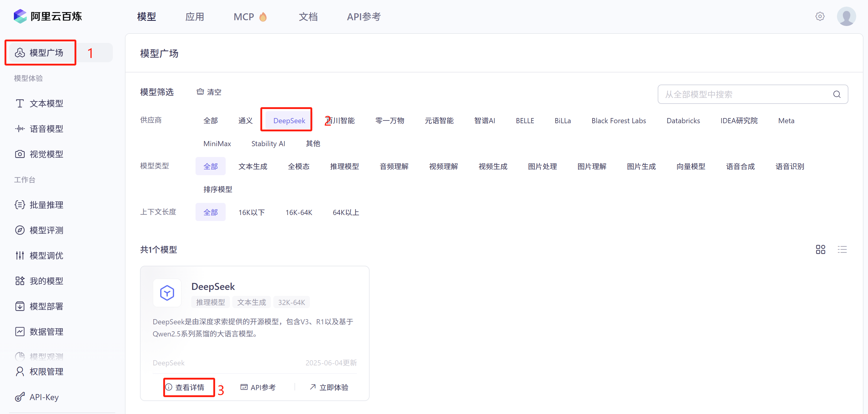Open API-Key sidebar entry
The height and width of the screenshot is (414, 868).
click(x=44, y=397)
